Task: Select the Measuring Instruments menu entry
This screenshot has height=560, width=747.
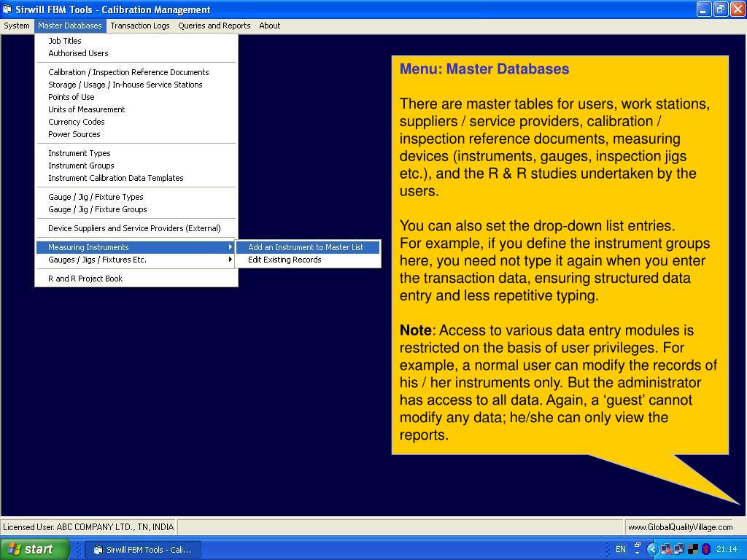Action: pyautogui.click(x=136, y=248)
